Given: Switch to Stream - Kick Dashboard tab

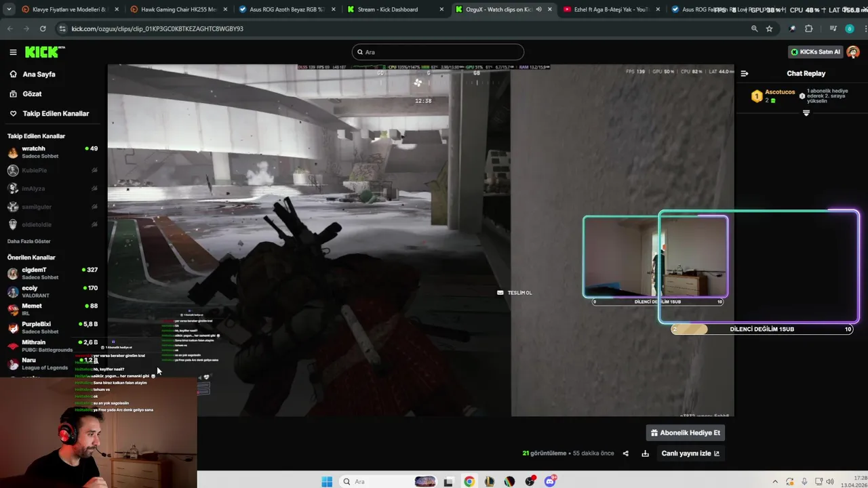Looking at the screenshot, I should (395, 9).
